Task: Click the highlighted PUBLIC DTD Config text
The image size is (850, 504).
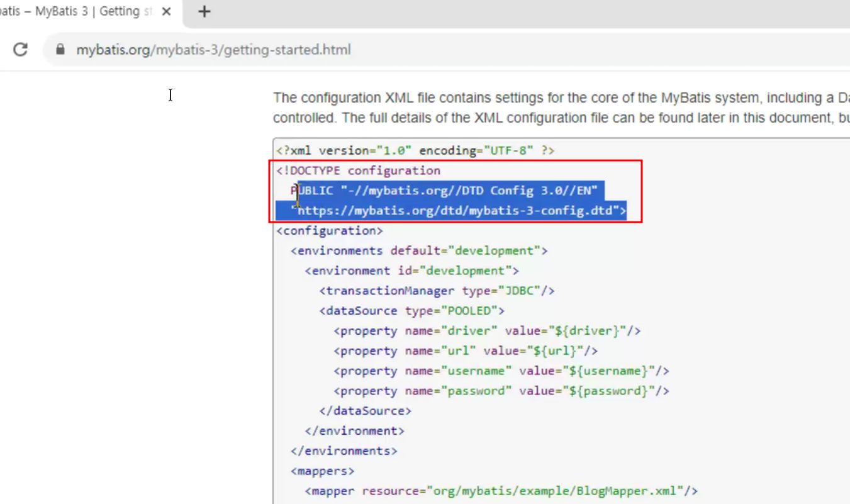Action: coord(444,191)
